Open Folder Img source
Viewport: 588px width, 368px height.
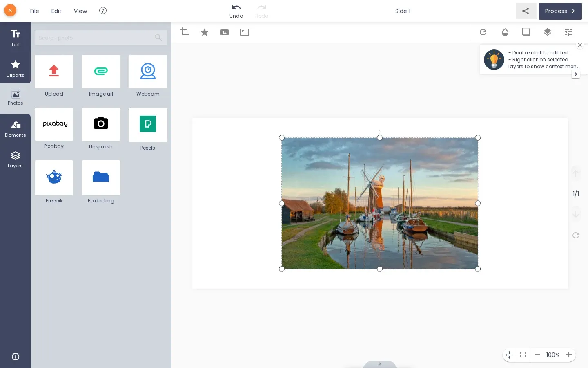[101, 177]
